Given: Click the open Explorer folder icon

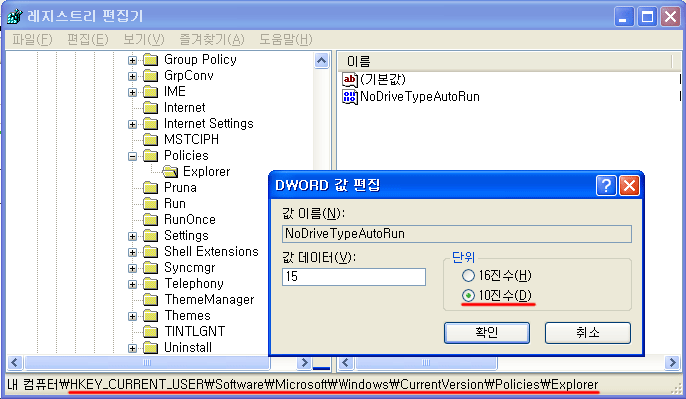Looking at the screenshot, I should pyautogui.click(x=170, y=172).
